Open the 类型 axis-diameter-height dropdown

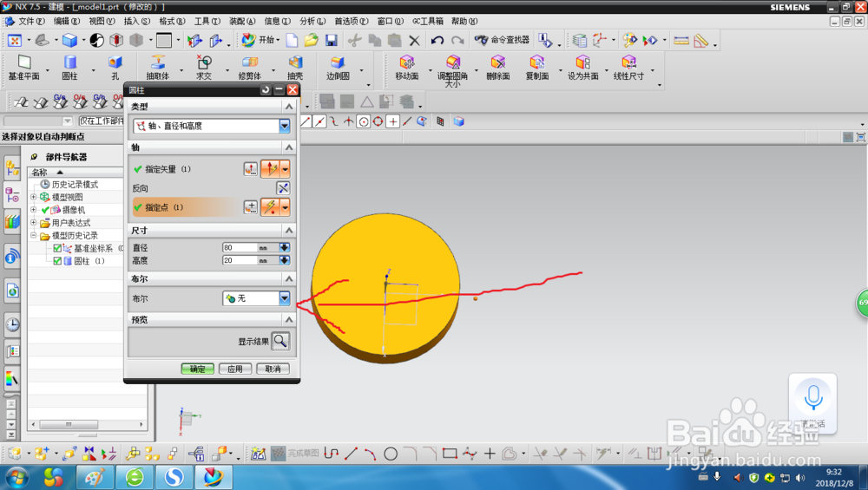coord(284,126)
